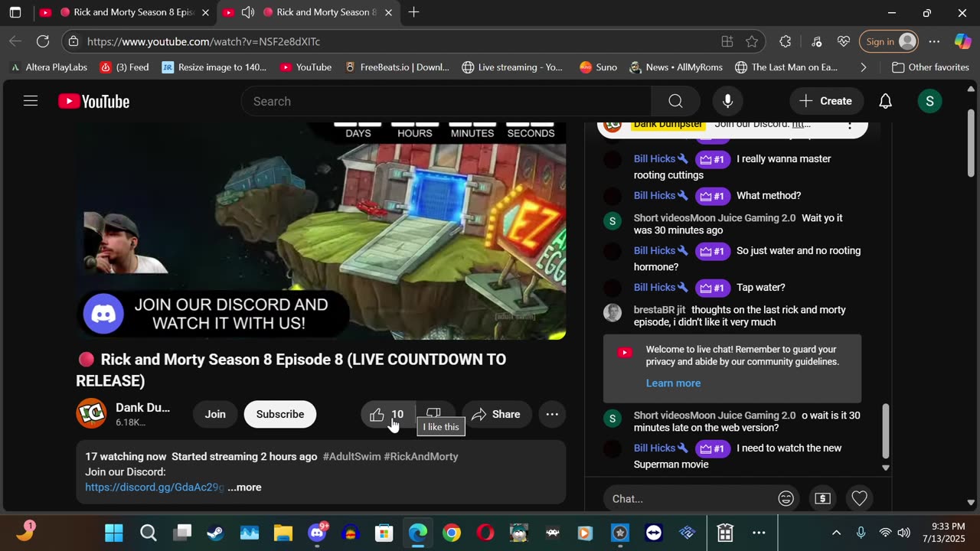Click in the YouTube search field

[x=446, y=101]
